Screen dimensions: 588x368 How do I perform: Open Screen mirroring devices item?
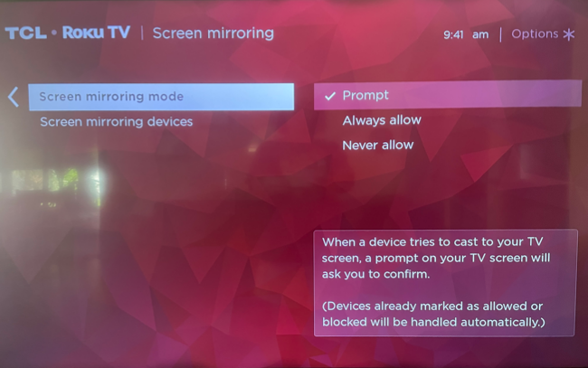click(117, 122)
